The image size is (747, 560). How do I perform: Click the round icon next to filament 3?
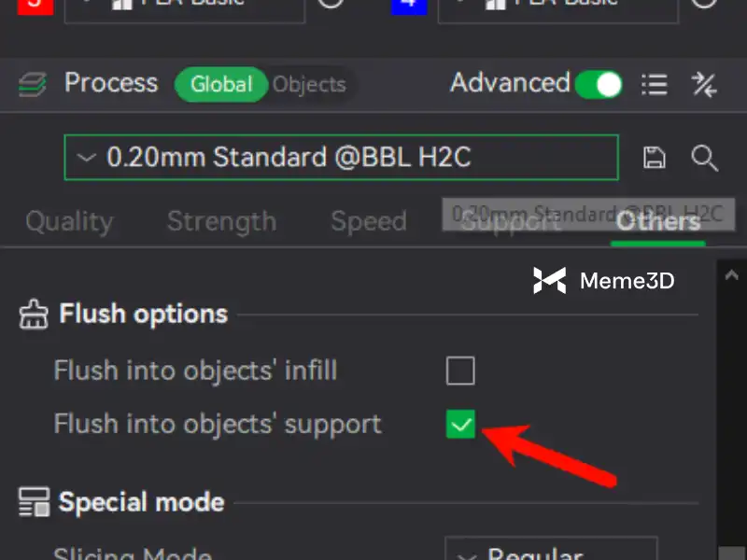(331, 4)
